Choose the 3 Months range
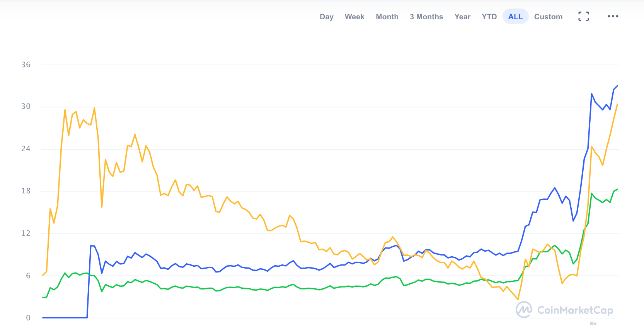This screenshot has height=325, width=644. click(x=426, y=17)
